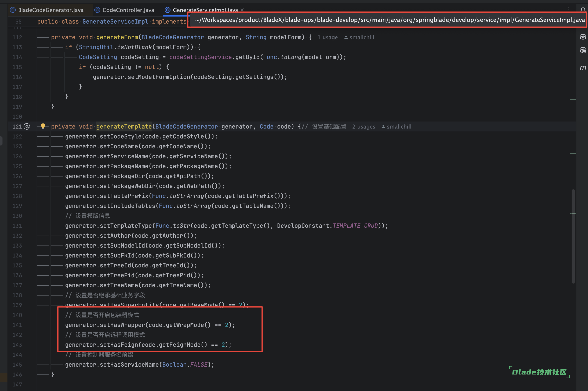
Task: Click setHasServiceName on line 145
Action: point(129,365)
